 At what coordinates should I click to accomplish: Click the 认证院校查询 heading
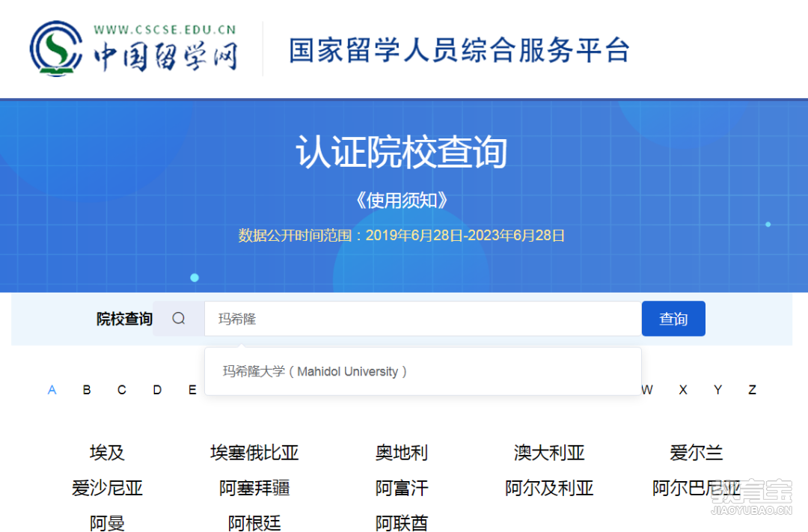click(402, 152)
